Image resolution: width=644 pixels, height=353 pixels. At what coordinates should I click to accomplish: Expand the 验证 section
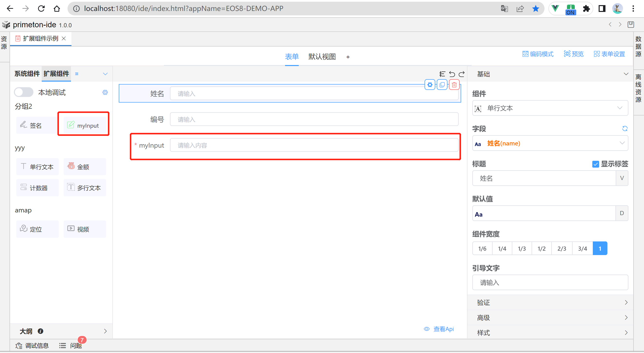tap(550, 303)
